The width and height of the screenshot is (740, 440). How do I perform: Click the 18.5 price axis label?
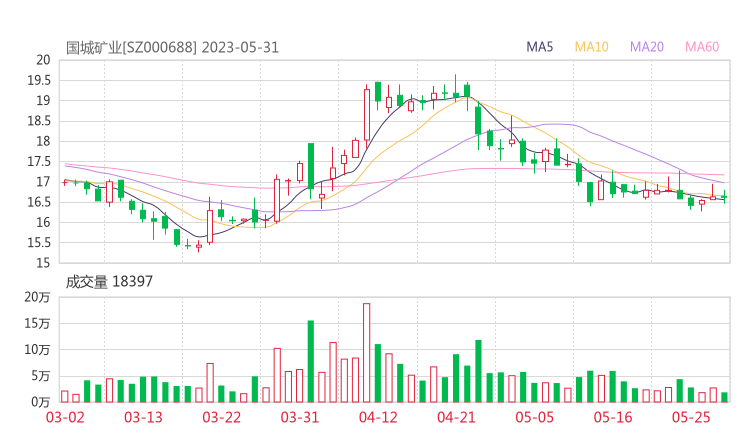pyautogui.click(x=39, y=121)
